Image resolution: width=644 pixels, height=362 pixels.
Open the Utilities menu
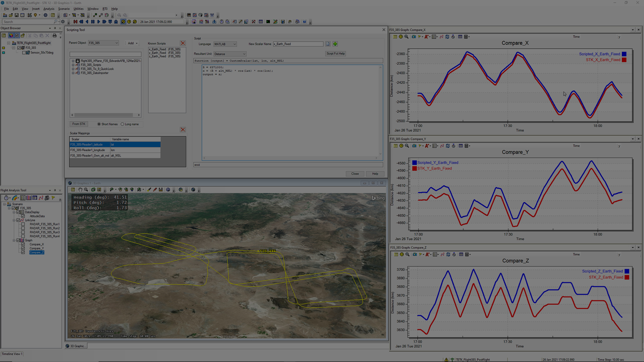(78, 9)
